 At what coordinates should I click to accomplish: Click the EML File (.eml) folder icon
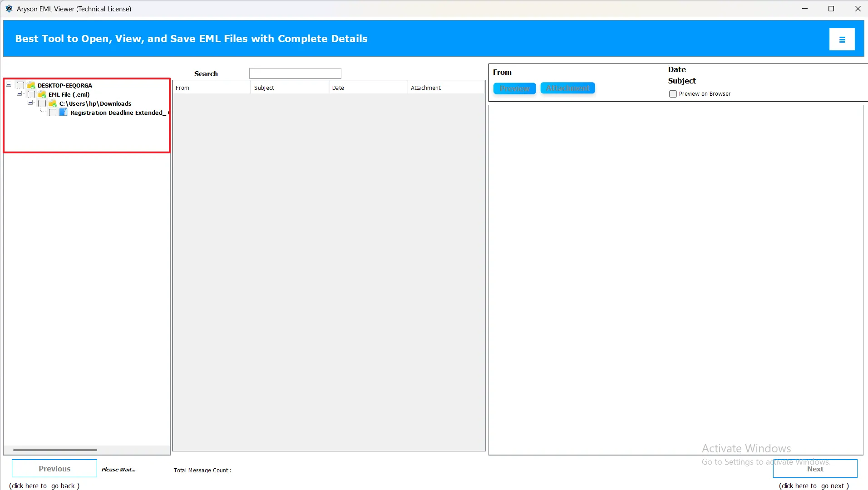click(42, 94)
